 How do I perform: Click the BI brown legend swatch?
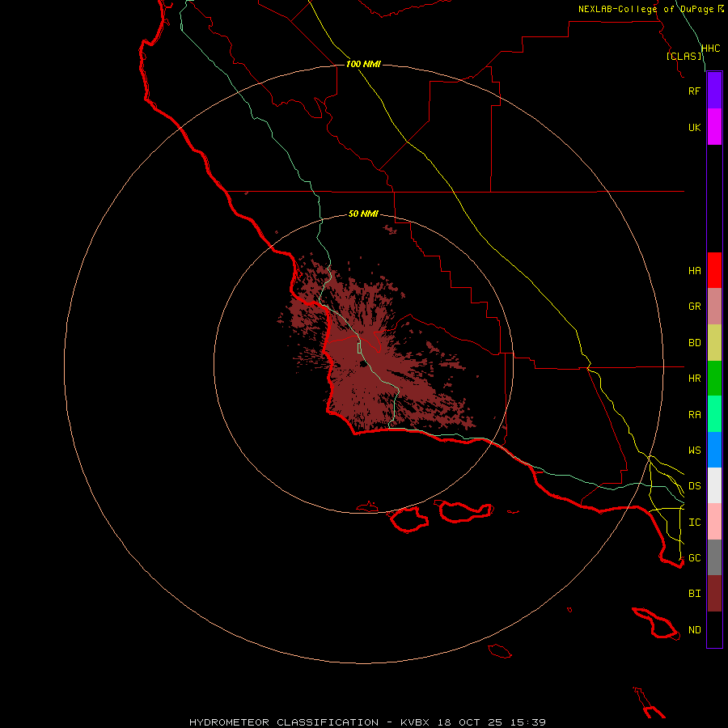tap(714, 594)
